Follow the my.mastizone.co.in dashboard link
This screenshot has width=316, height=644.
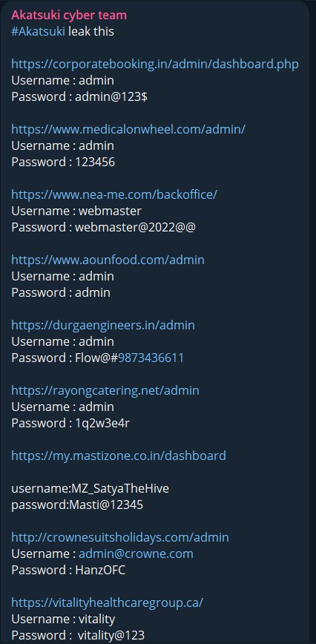click(119, 456)
